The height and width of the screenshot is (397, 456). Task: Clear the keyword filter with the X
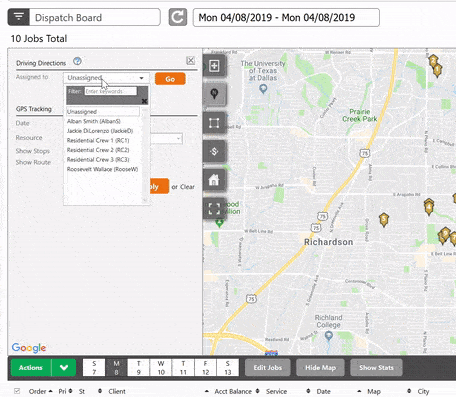coord(144,101)
